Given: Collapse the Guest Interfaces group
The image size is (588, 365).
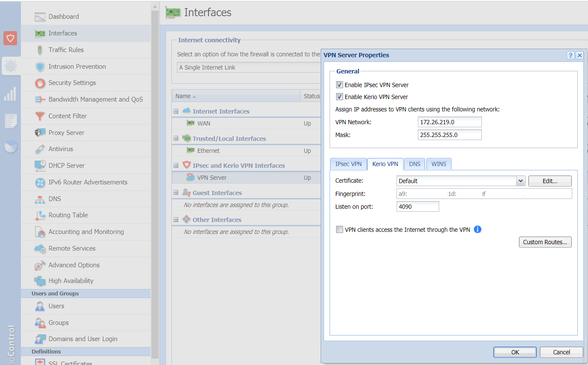Looking at the screenshot, I should (x=176, y=193).
